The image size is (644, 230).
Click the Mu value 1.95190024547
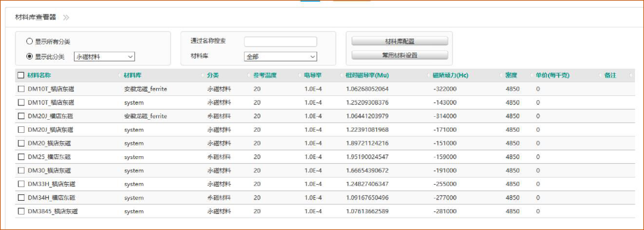pyautogui.click(x=367, y=157)
